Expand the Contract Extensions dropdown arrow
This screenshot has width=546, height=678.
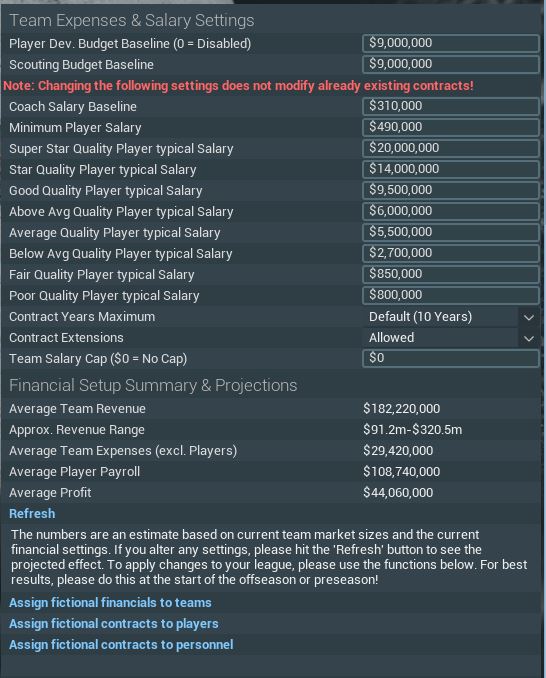click(528, 338)
